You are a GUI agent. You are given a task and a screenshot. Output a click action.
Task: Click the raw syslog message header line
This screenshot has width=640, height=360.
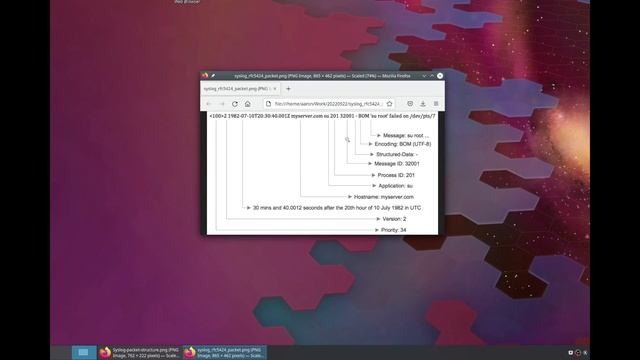322,116
